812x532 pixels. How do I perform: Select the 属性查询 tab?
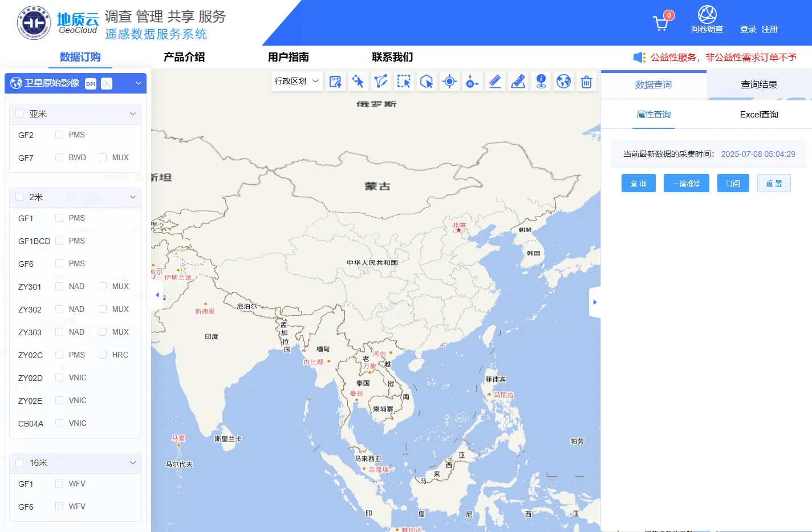pos(653,115)
